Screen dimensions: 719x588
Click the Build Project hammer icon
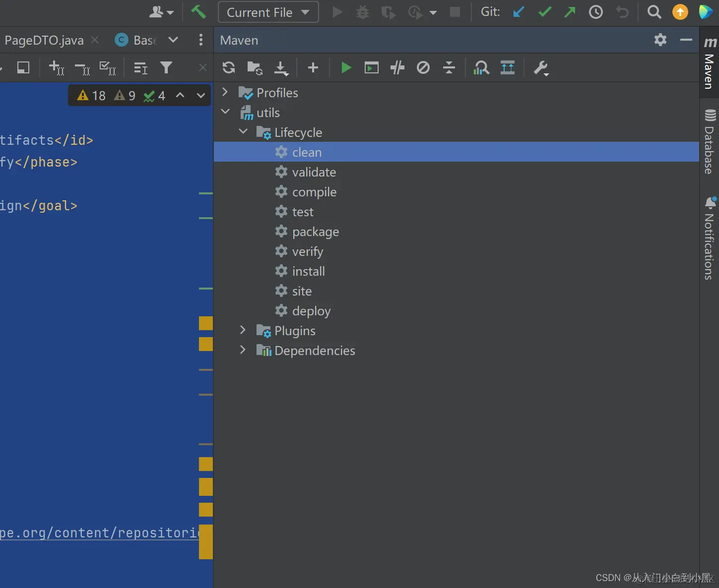point(198,11)
